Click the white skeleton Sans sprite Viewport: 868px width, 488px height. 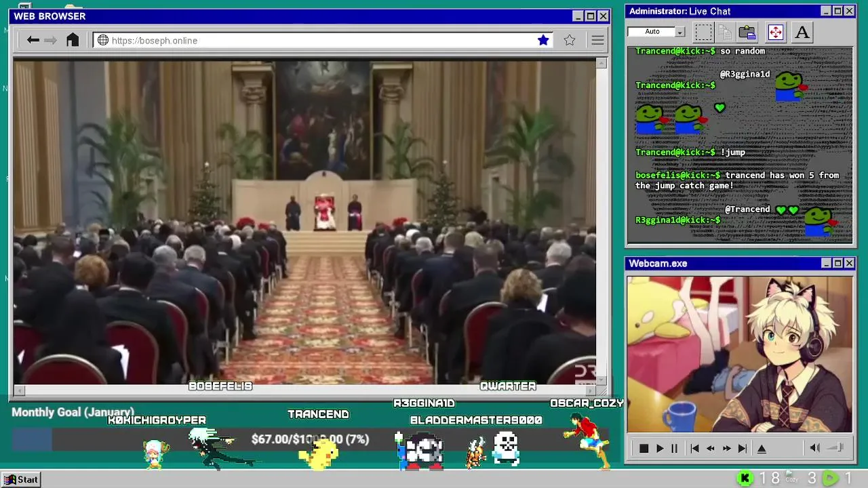pyautogui.click(x=506, y=448)
